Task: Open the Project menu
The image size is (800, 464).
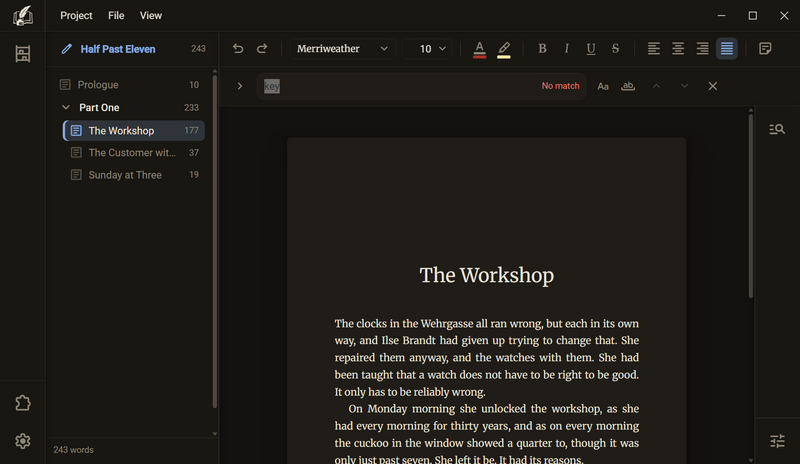Action: tap(76, 15)
